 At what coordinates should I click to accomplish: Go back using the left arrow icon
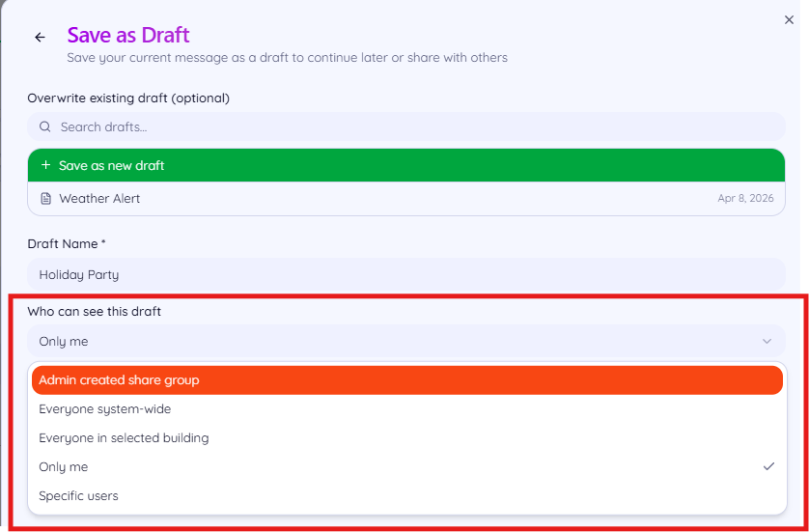tap(40, 37)
